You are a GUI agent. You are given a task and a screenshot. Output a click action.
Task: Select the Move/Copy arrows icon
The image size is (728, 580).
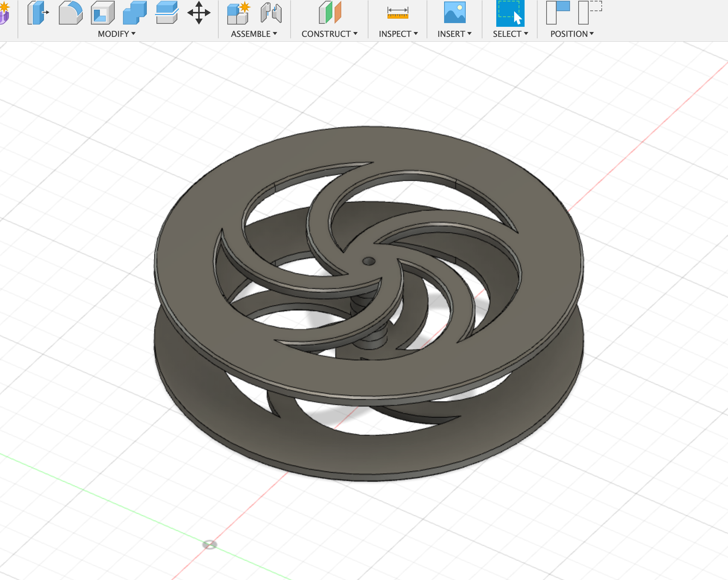(199, 13)
